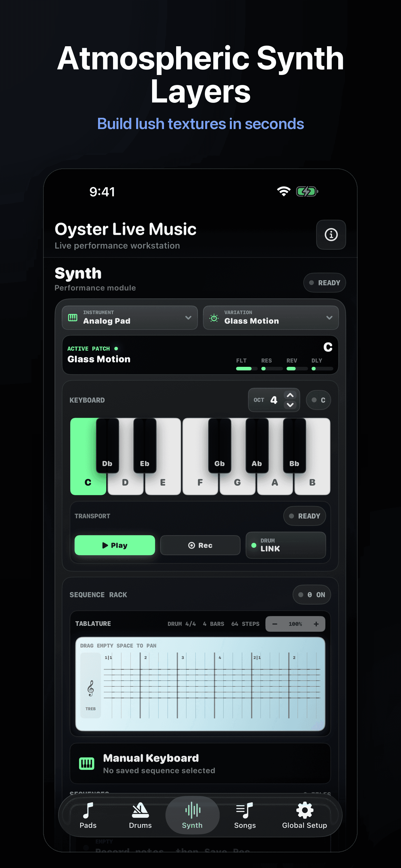Click the Glass Motion variation icon

coord(214,318)
